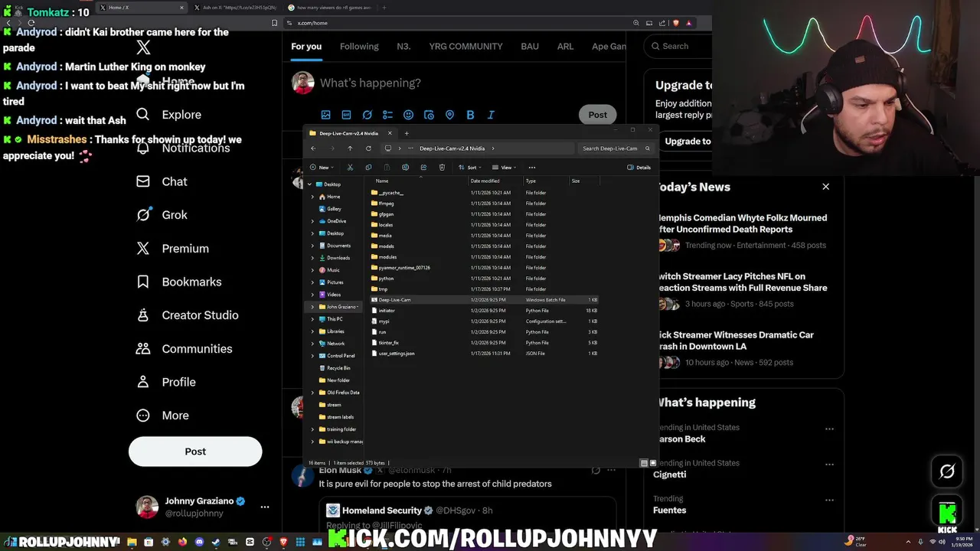
Task: Click the Brave shield icon in address bar
Action: click(675, 23)
